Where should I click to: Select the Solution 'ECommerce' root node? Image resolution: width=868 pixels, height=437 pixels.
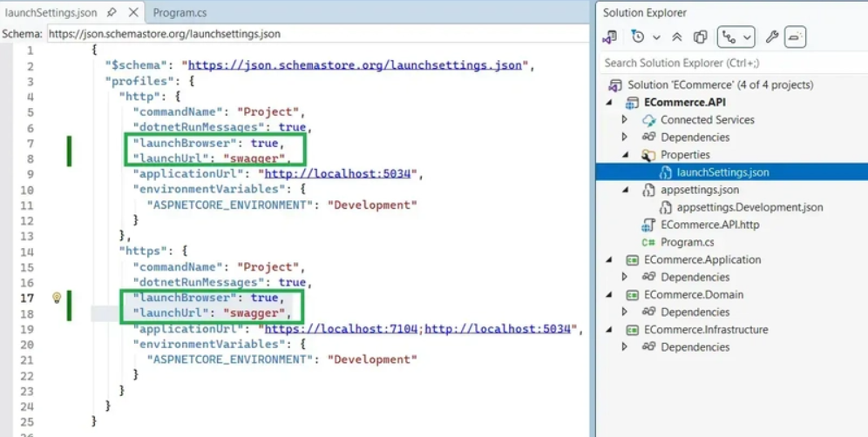(x=720, y=85)
